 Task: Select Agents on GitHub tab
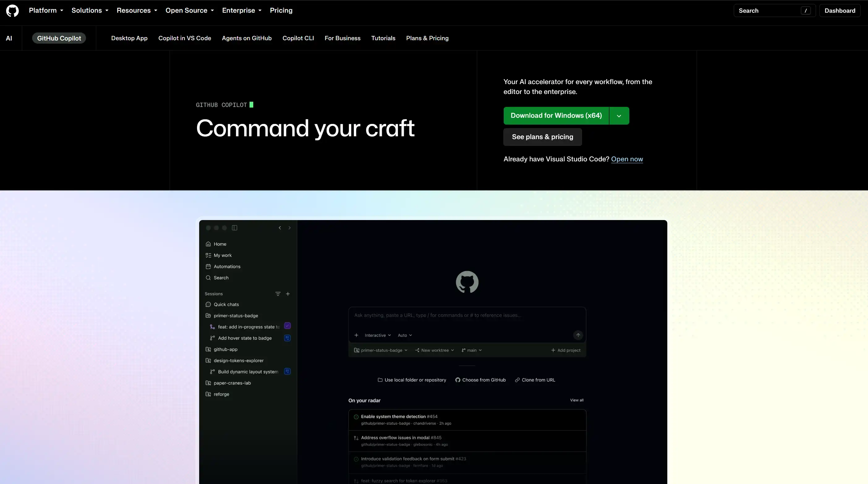pos(247,38)
